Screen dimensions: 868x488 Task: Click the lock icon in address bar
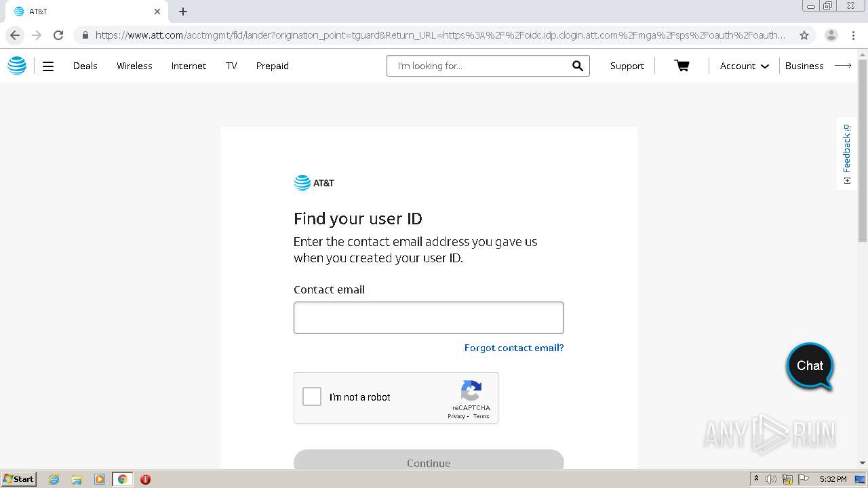(x=85, y=35)
